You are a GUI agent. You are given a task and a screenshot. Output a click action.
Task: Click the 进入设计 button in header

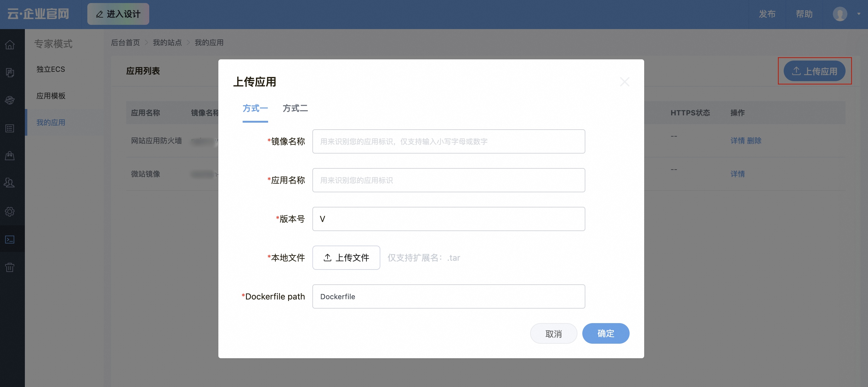[118, 14]
